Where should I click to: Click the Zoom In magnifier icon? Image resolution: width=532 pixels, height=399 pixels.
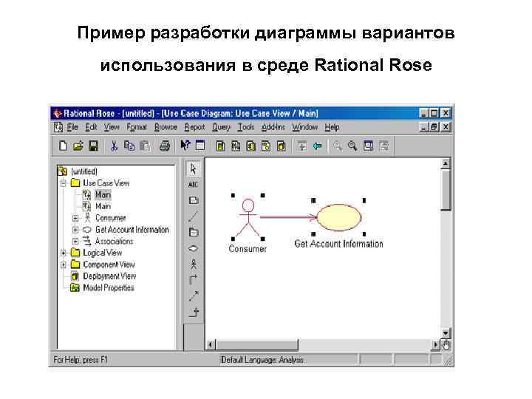(337, 146)
